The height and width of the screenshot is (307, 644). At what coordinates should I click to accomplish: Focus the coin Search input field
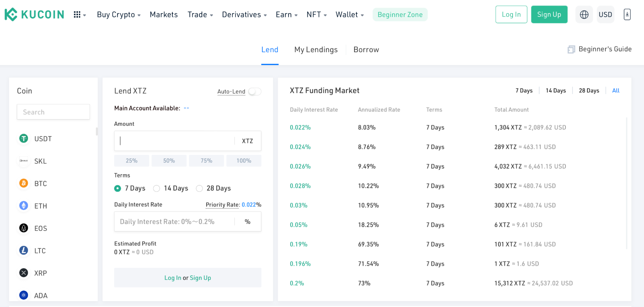[53, 112]
